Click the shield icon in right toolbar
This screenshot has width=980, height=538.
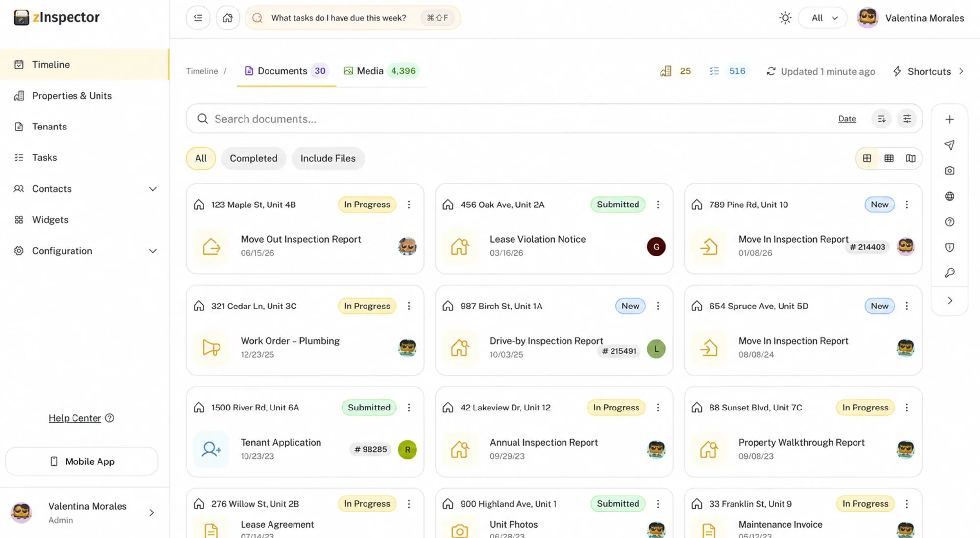(949, 247)
